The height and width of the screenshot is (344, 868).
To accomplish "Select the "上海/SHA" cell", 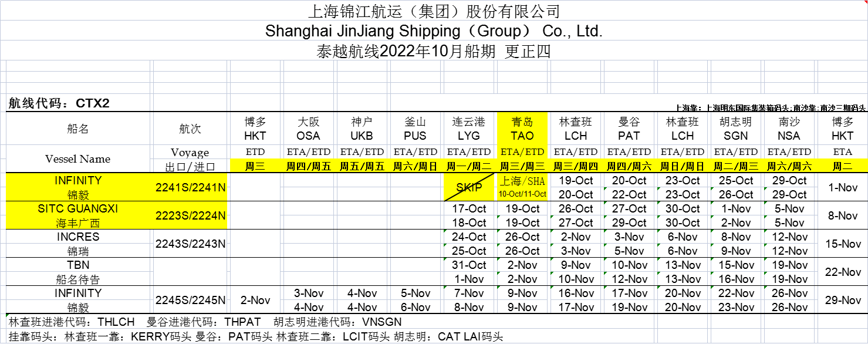I will tap(522, 181).
